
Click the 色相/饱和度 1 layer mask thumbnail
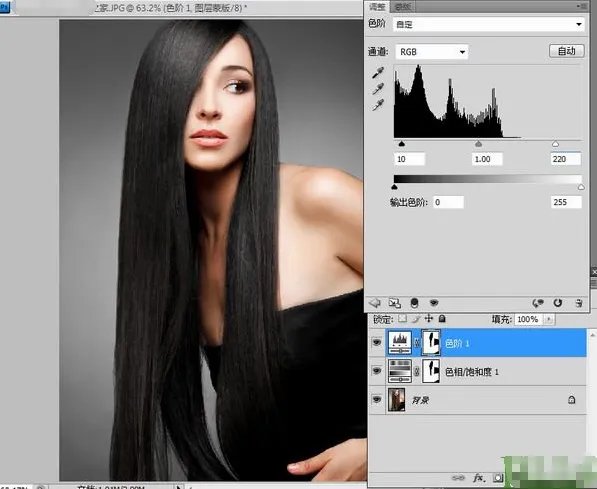[431, 371]
